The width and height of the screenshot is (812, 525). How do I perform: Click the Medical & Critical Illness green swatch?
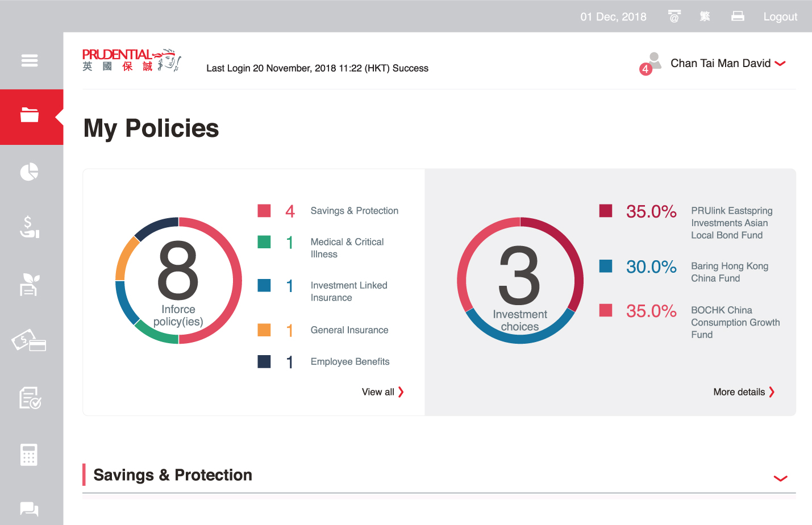pos(264,242)
